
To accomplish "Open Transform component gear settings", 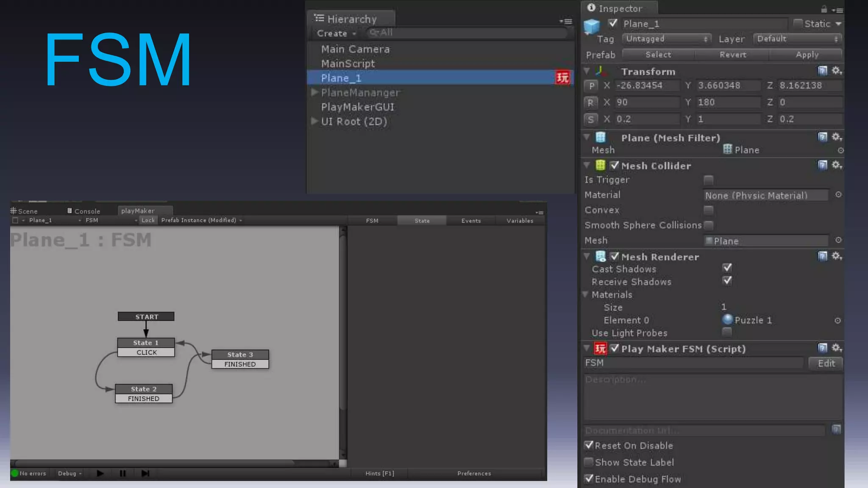I will pyautogui.click(x=836, y=71).
